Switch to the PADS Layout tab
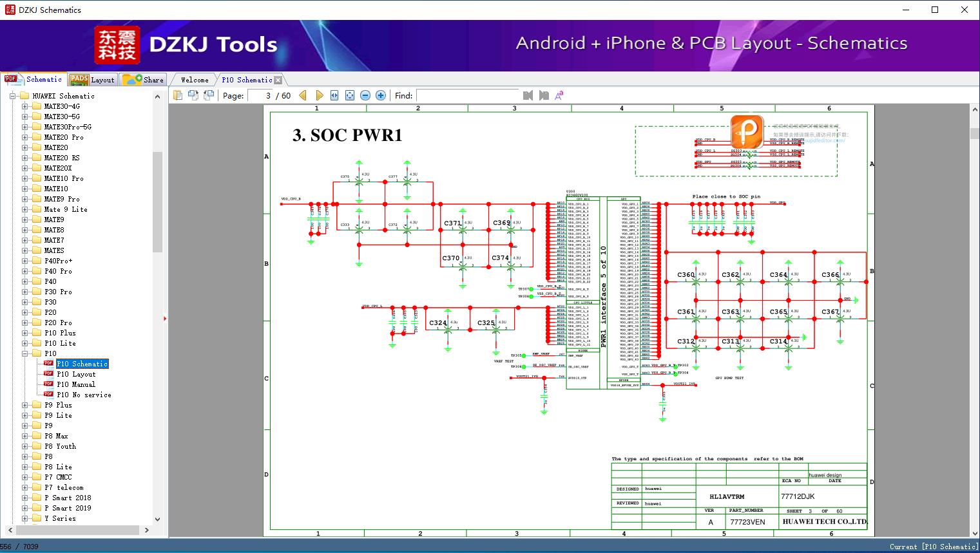This screenshot has width=980, height=553. pyautogui.click(x=92, y=79)
